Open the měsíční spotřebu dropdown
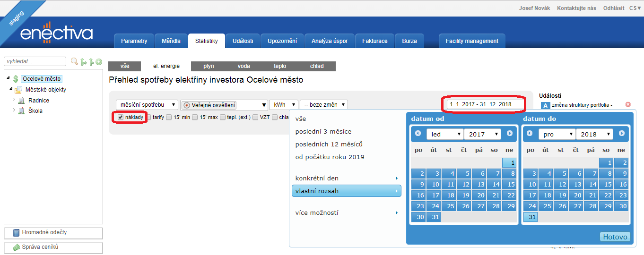Viewport: 644px width, 255px height. click(x=147, y=105)
